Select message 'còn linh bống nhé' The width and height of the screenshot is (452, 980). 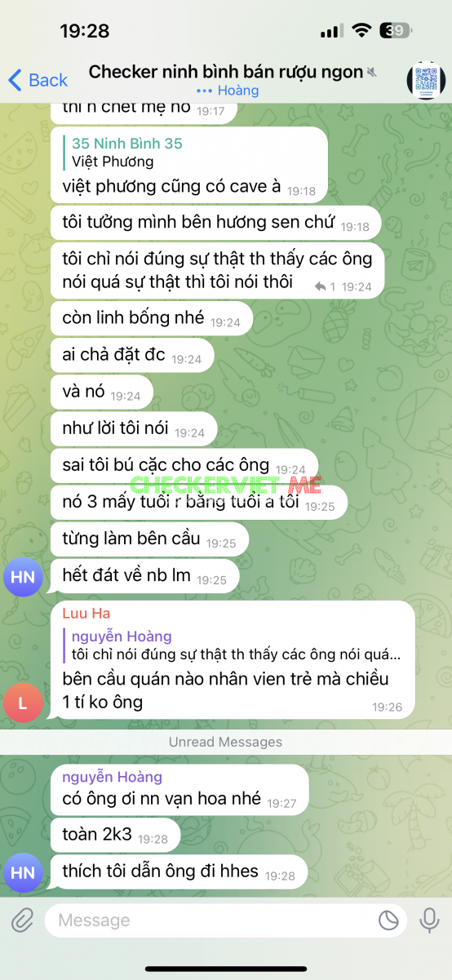click(151, 318)
